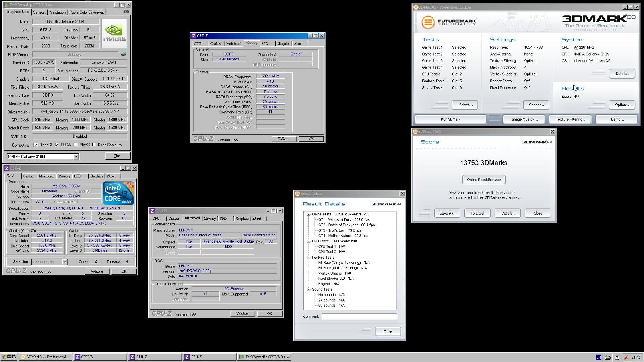The image size is (644, 362).
Task: Toggle the PhysX checkbox
Action: tap(75, 145)
